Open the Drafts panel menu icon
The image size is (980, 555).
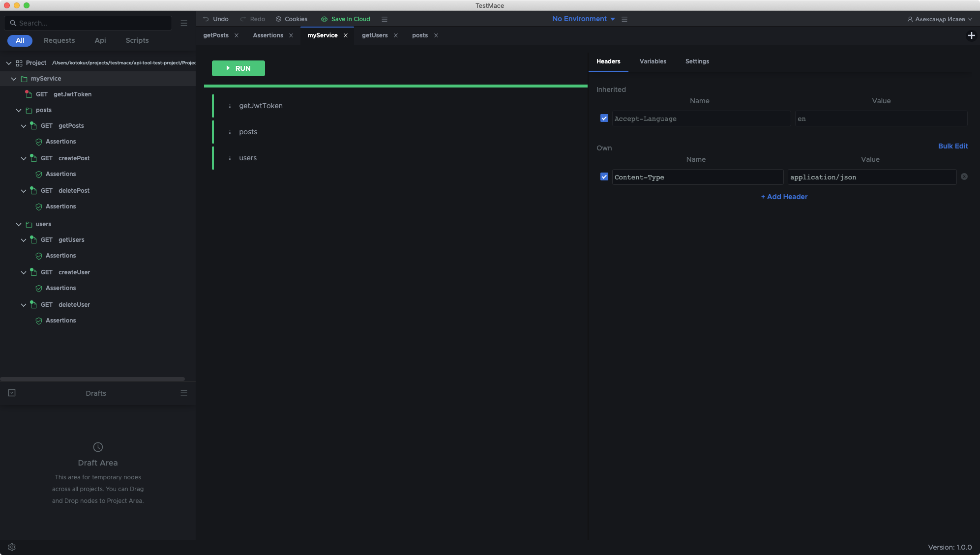point(184,393)
